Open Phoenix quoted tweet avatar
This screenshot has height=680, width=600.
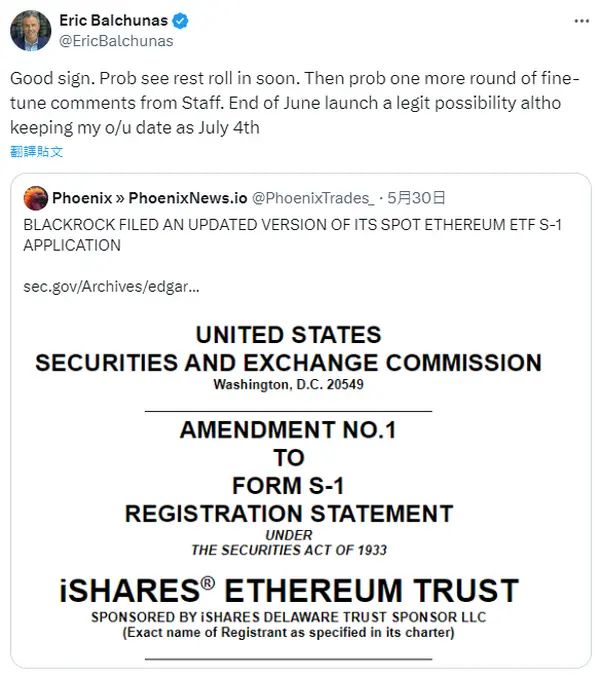[x=36, y=198]
